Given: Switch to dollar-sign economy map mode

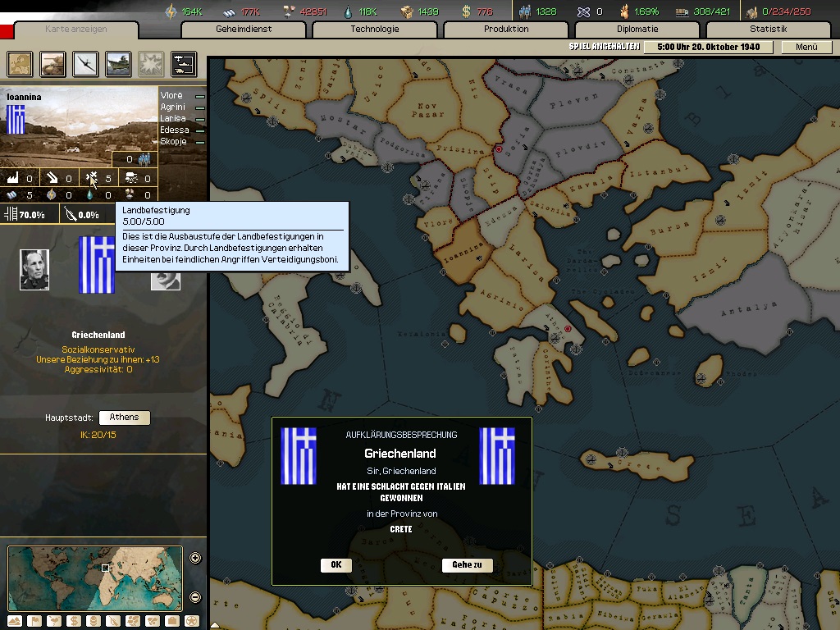Looking at the screenshot, I should (75, 620).
